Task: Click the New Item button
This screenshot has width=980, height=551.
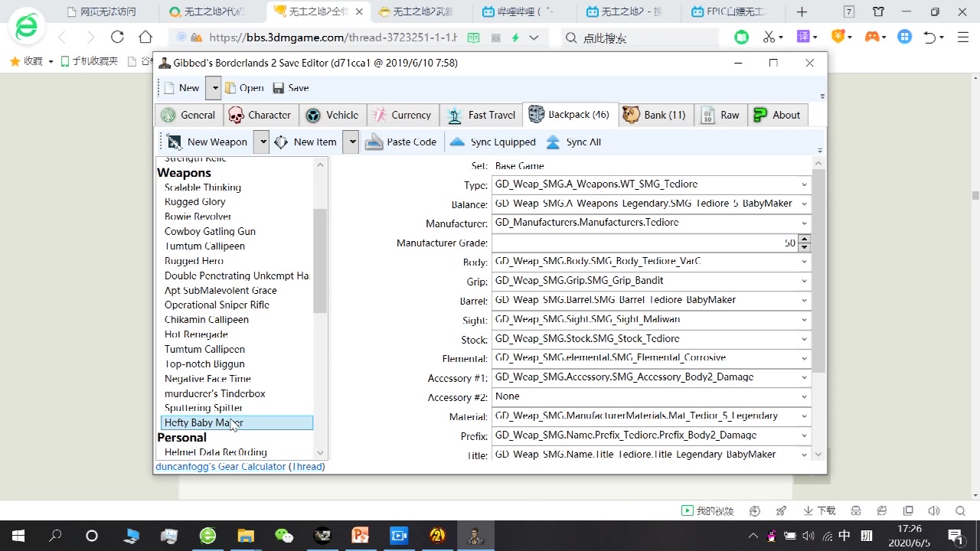Action: pyautogui.click(x=305, y=142)
